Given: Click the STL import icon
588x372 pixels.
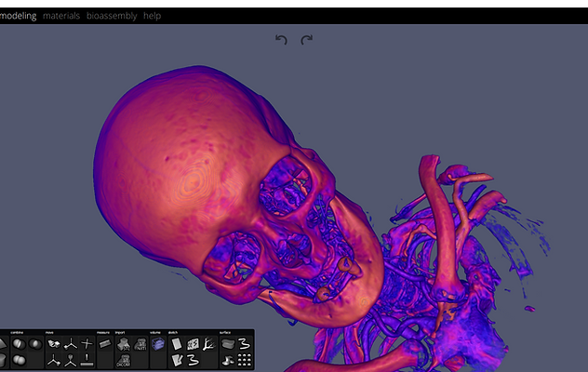Looking at the screenshot, I should [x=123, y=343].
